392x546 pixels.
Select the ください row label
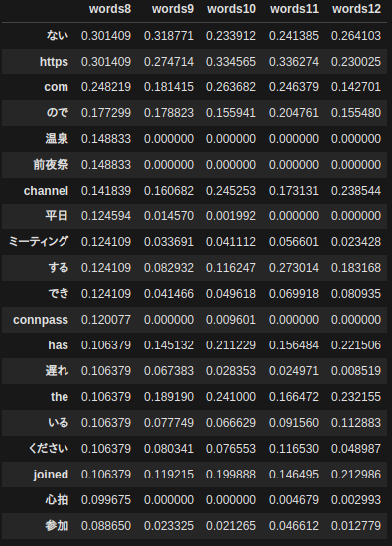(x=49, y=448)
